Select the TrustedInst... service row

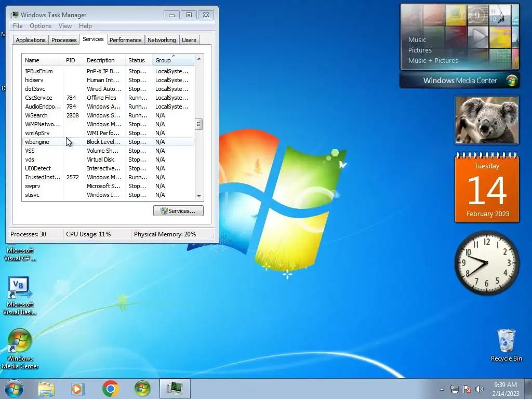(x=108, y=177)
